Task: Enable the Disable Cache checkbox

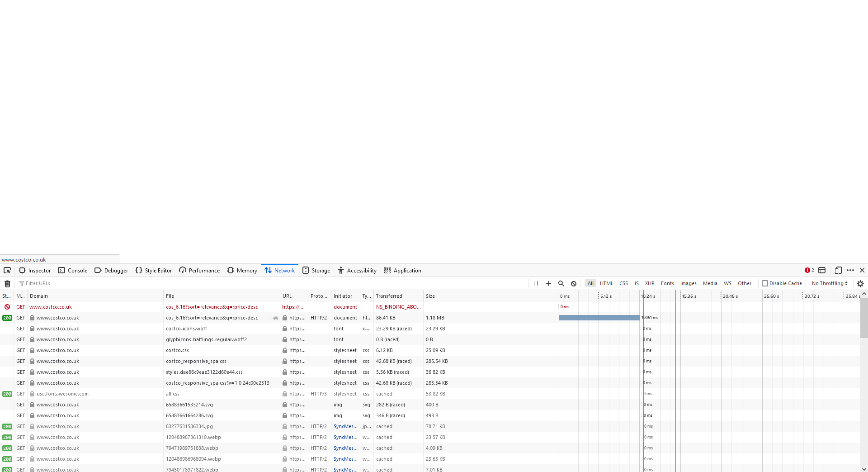Action: [765, 283]
